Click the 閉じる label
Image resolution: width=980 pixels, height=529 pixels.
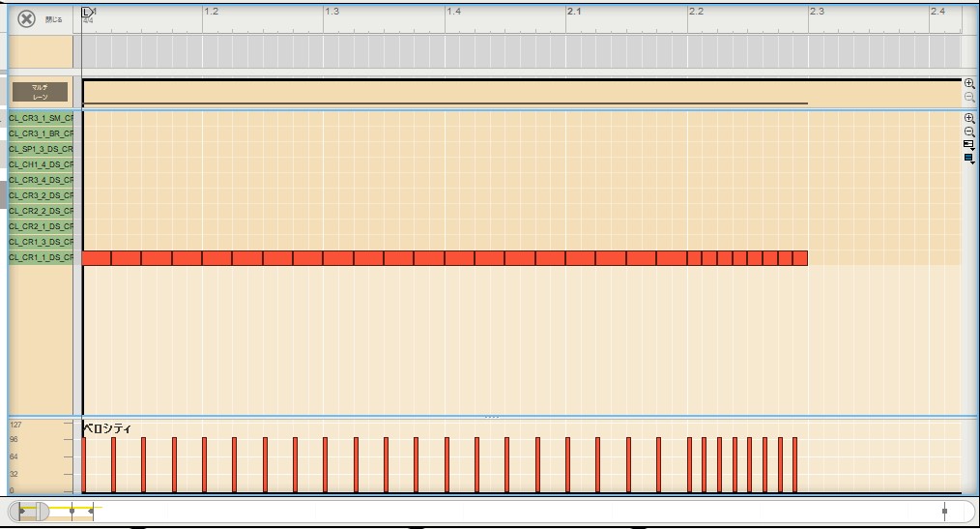pyautogui.click(x=54, y=19)
